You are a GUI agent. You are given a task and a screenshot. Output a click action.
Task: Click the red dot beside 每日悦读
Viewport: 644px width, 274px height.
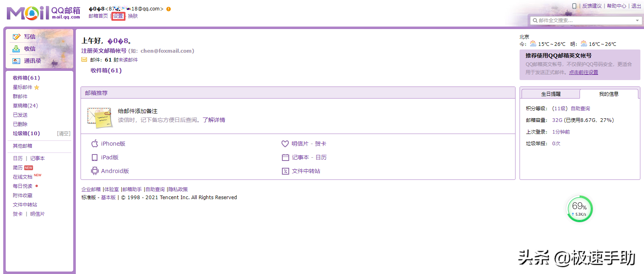tap(37, 186)
